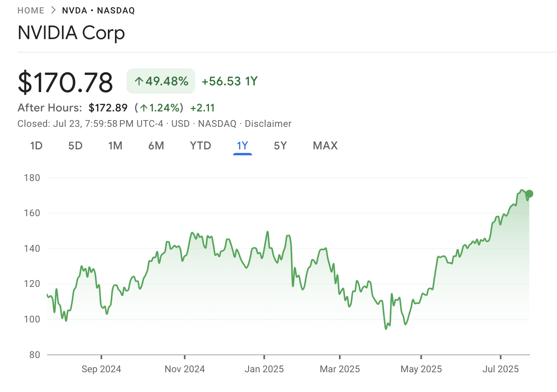Switch to the 6M range tab
This screenshot has height=392, width=557.
(x=156, y=146)
